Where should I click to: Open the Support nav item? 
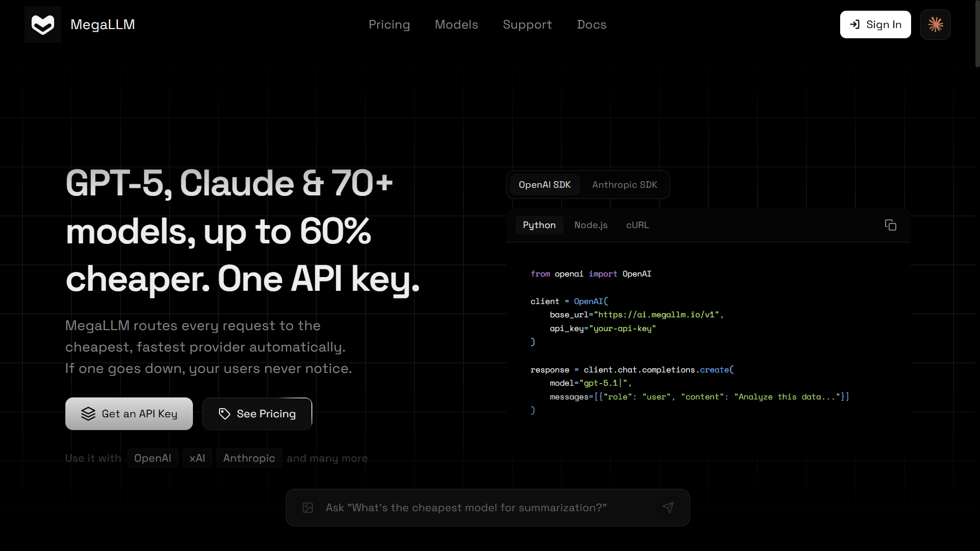[527, 24]
